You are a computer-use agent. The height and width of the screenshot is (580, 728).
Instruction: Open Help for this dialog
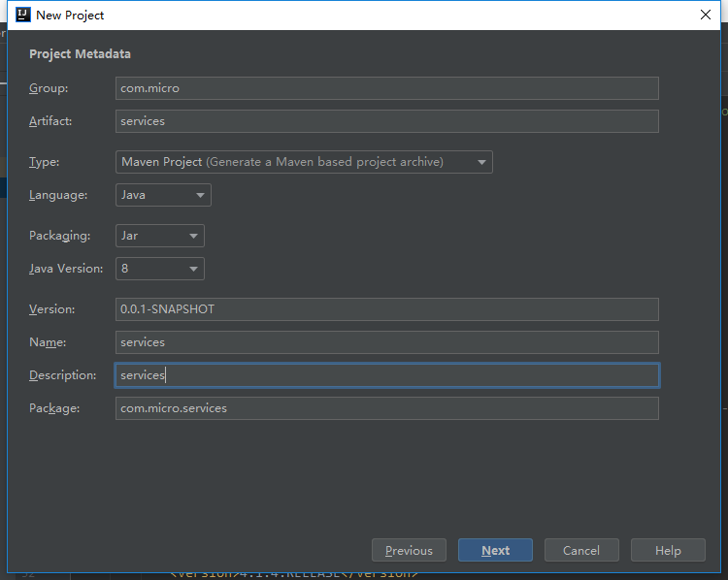coord(668,550)
